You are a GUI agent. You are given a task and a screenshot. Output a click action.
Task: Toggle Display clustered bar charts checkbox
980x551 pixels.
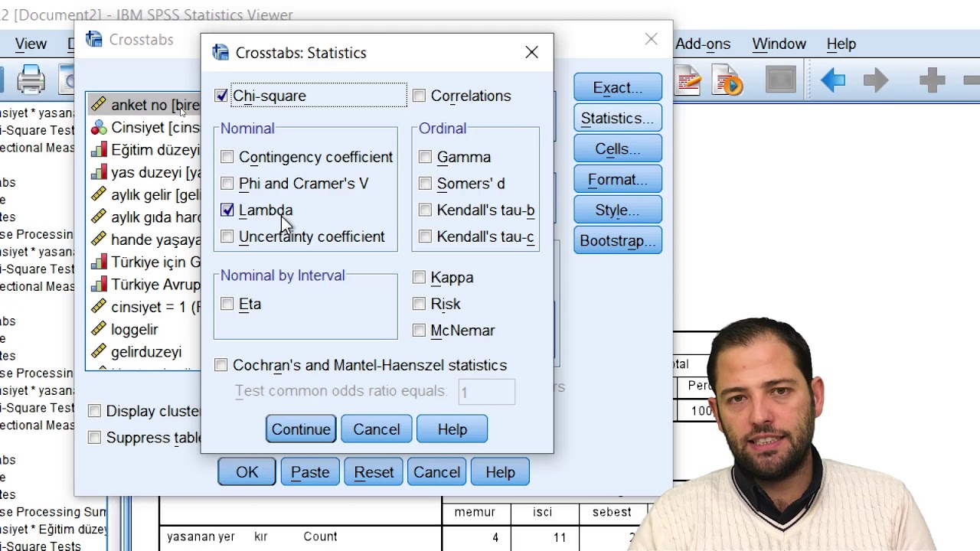[94, 411]
